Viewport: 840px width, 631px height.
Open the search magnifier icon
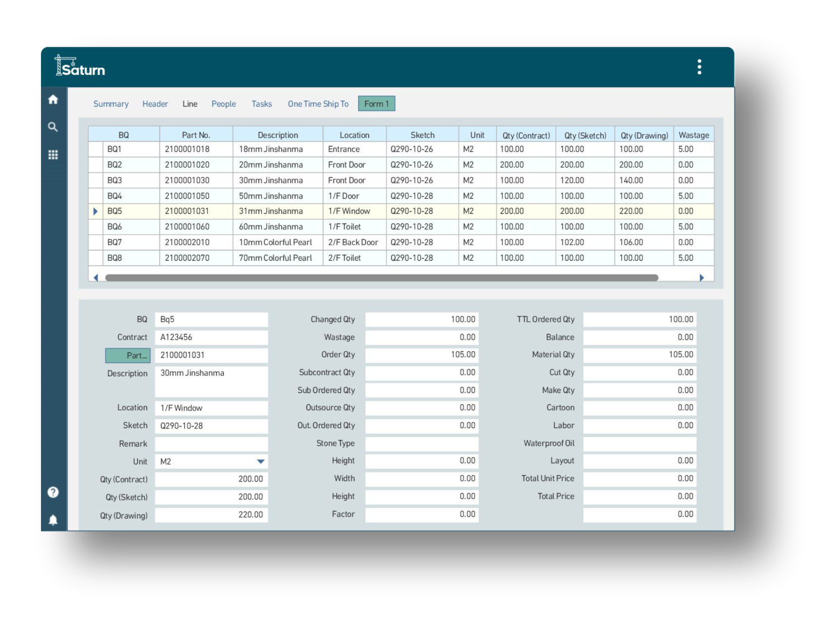pyautogui.click(x=53, y=127)
